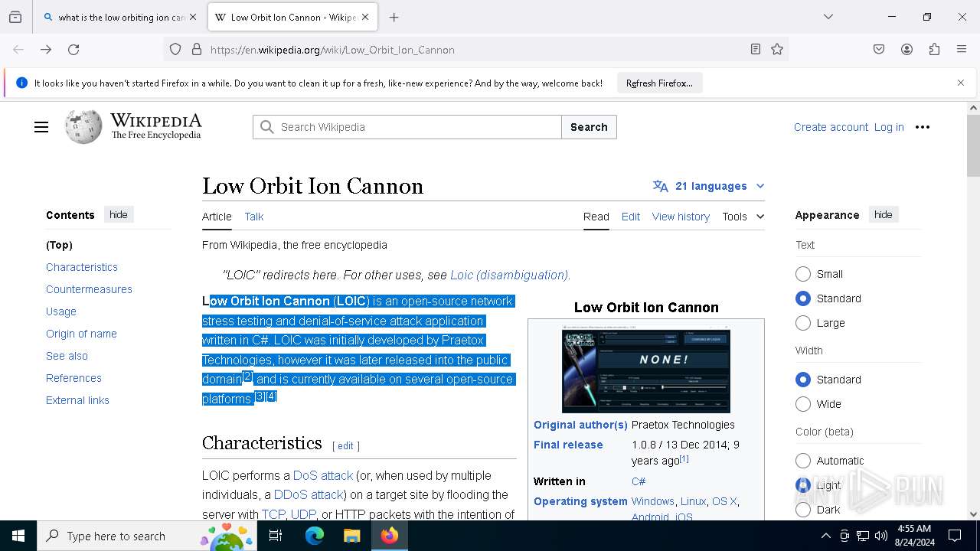Open the personal tools three-dots menu
The image size is (980, 551).
click(923, 127)
